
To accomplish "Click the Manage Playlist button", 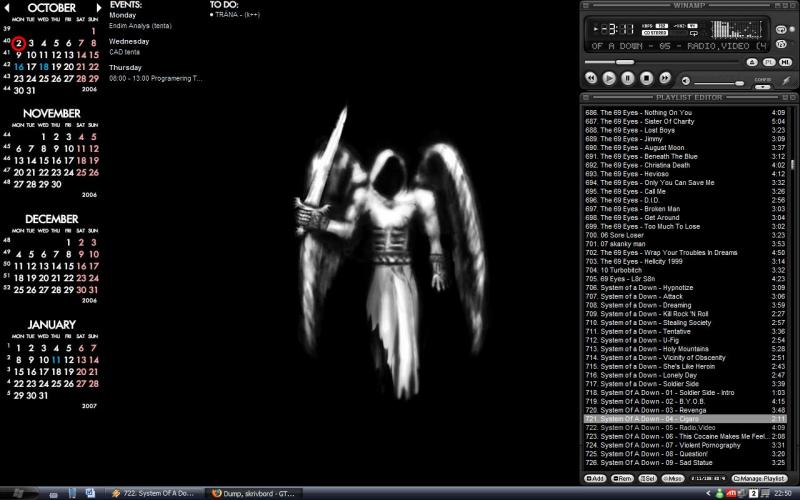I will tap(761, 479).
